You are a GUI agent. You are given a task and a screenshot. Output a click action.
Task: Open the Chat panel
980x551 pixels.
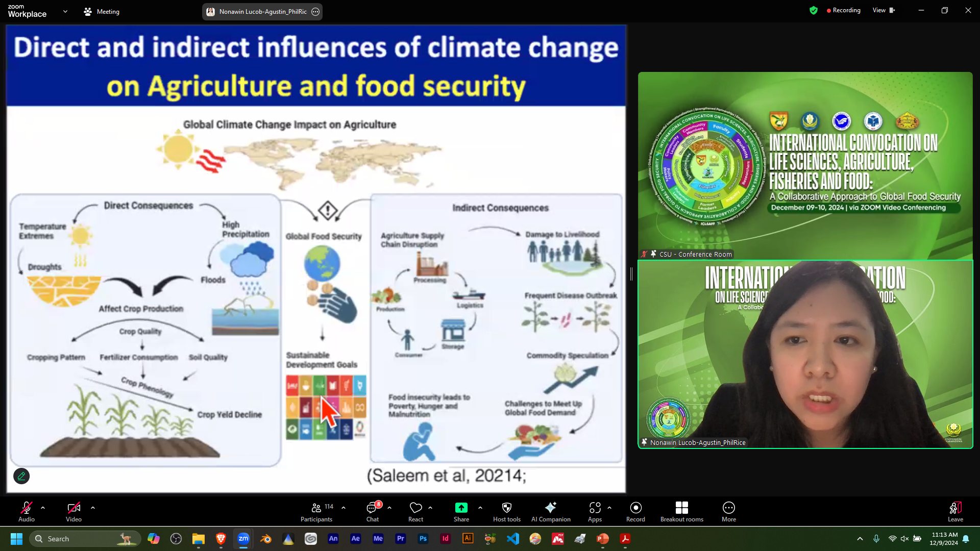[372, 511]
